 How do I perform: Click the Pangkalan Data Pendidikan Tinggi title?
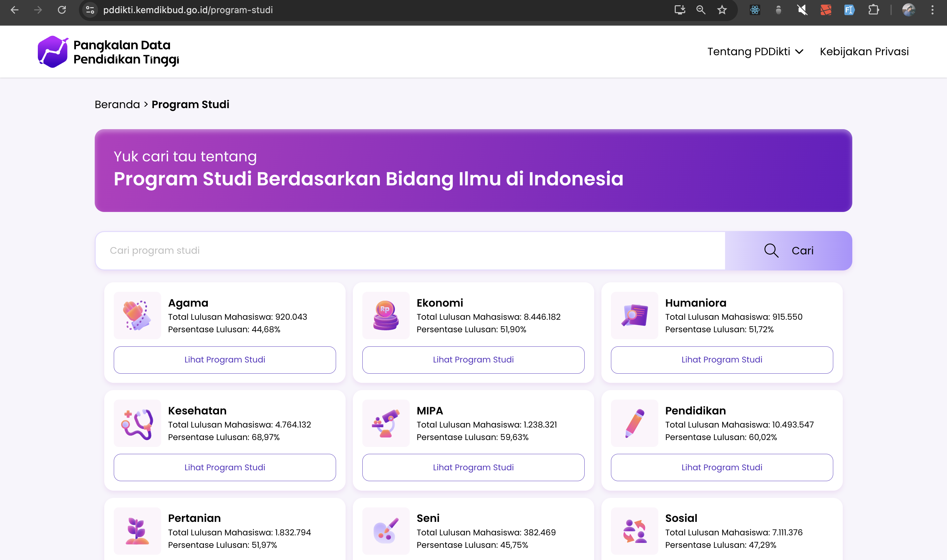126,52
